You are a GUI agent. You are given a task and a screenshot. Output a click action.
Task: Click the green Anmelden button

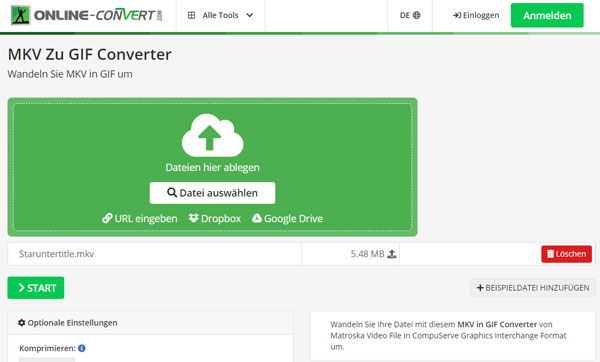[547, 15]
